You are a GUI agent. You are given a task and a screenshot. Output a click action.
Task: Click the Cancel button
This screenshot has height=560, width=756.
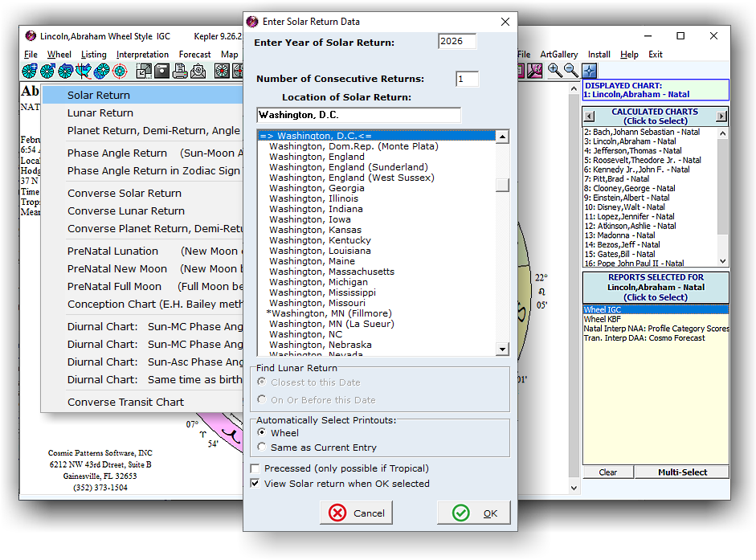[356, 513]
